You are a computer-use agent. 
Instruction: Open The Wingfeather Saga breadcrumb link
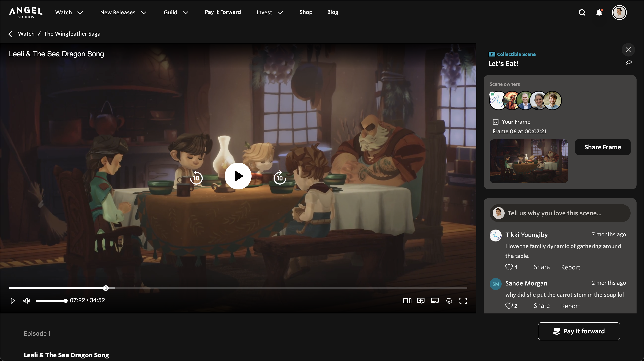pos(72,34)
